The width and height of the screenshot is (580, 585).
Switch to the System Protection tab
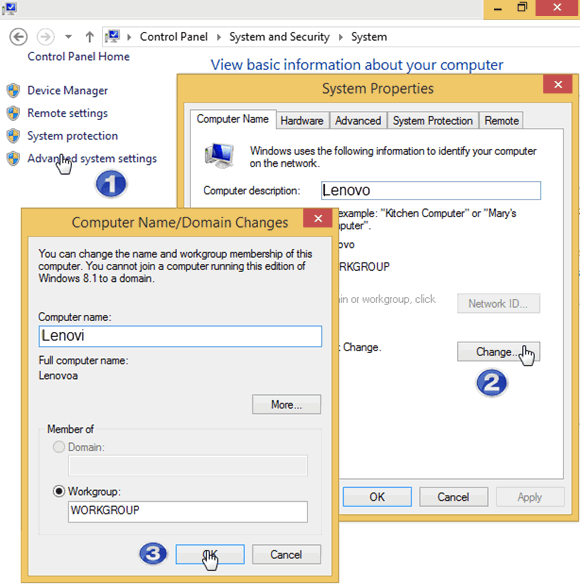coord(433,121)
